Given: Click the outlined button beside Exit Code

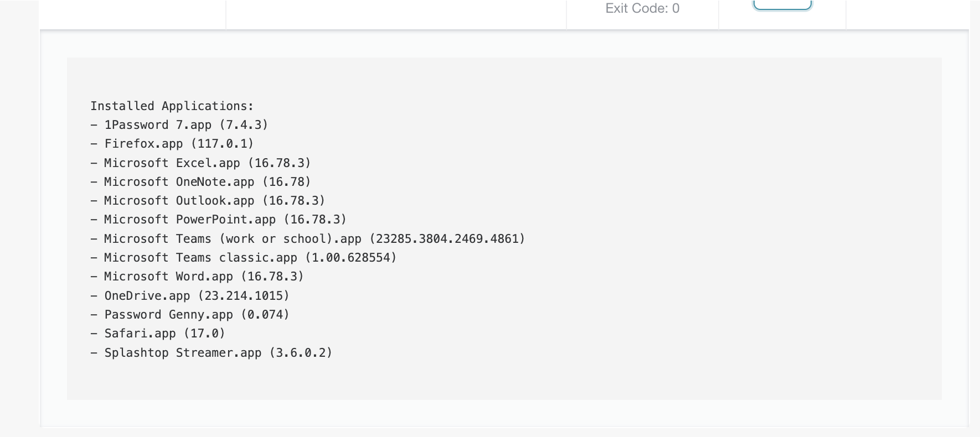Looking at the screenshot, I should (x=782, y=5).
